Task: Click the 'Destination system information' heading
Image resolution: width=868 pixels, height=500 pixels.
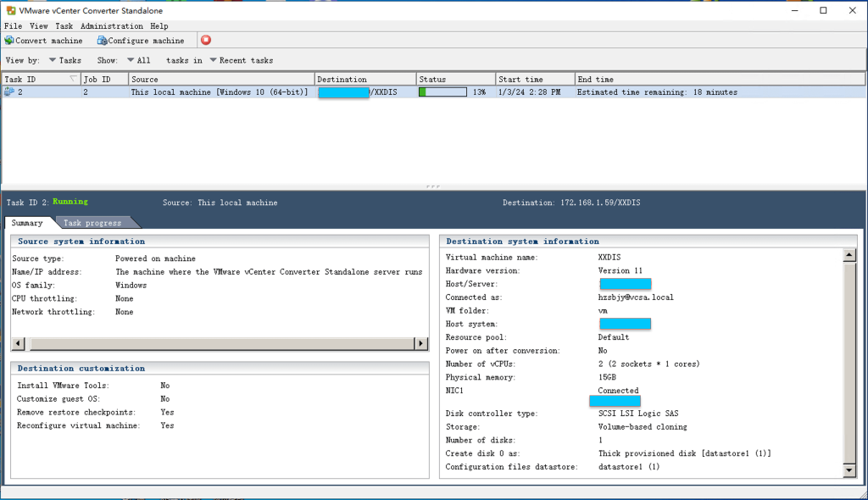Action: [522, 242]
